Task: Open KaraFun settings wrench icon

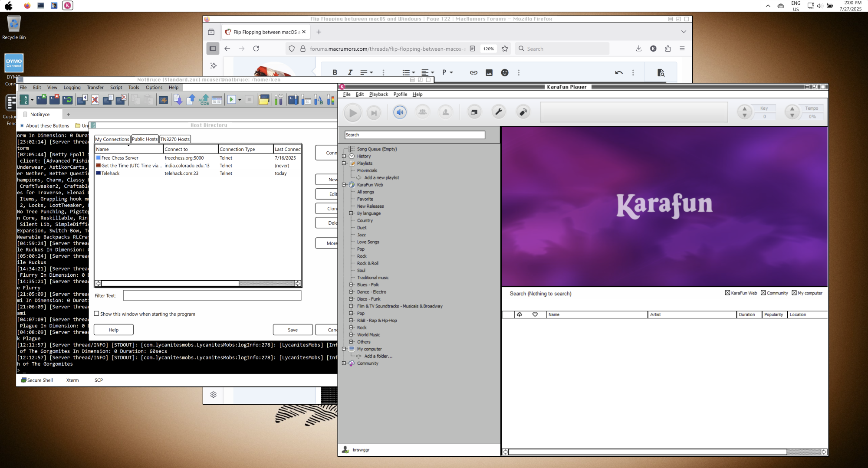Action: [499, 112]
